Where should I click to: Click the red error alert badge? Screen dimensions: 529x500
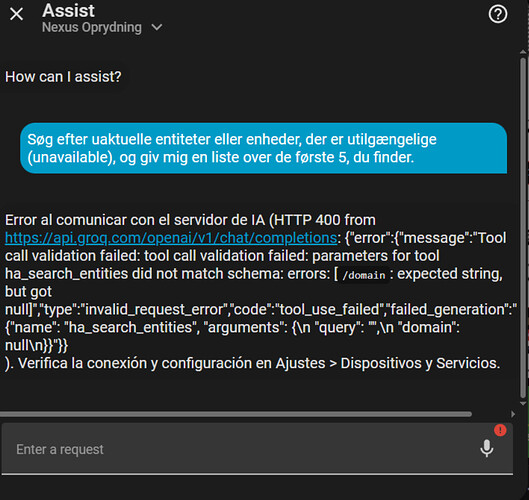point(500,430)
